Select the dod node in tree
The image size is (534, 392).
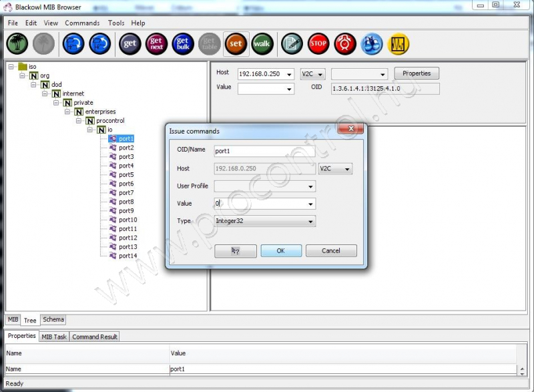point(57,84)
